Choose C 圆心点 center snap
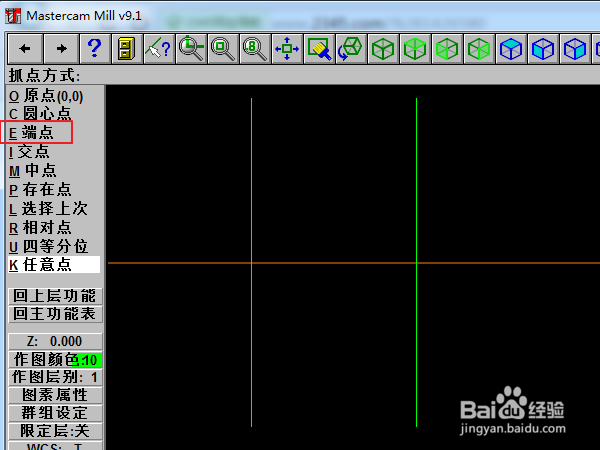The image size is (600, 450). (40, 114)
